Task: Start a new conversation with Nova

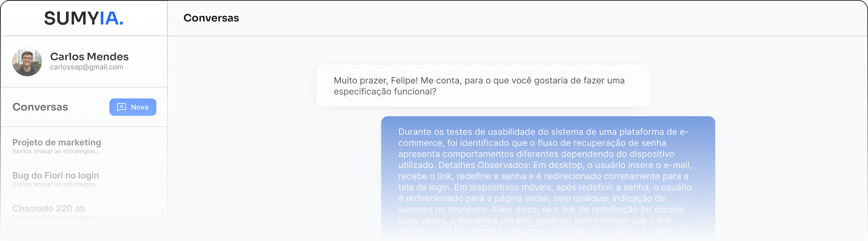Action: (x=133, y=107)
